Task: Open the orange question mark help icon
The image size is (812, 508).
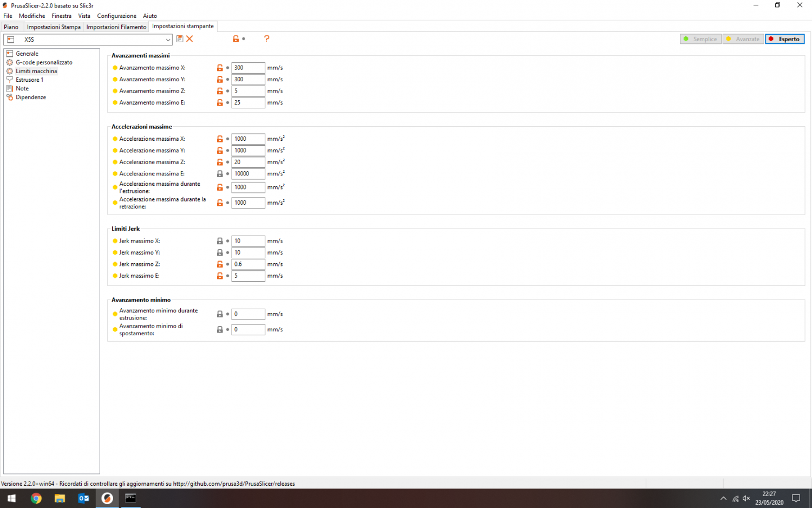Action: pyautogui.click(x=266, y=39)
